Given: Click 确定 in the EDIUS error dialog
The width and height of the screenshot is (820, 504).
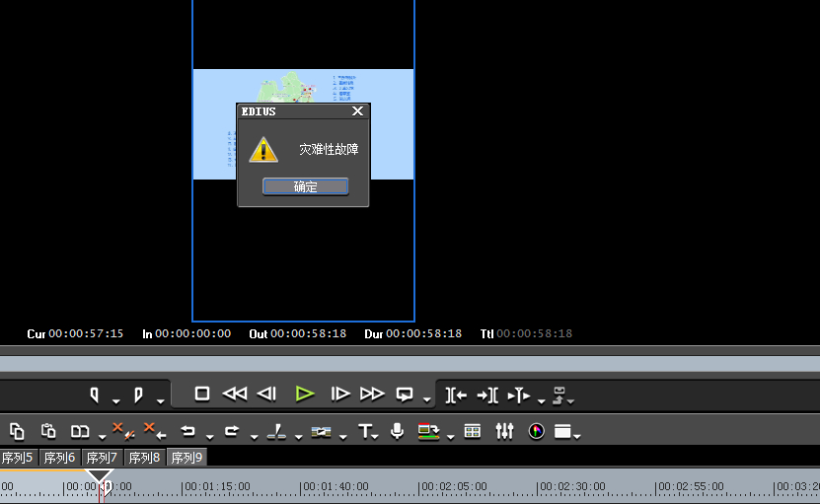Looking at the screenshot, I should (x=306, y=186).
